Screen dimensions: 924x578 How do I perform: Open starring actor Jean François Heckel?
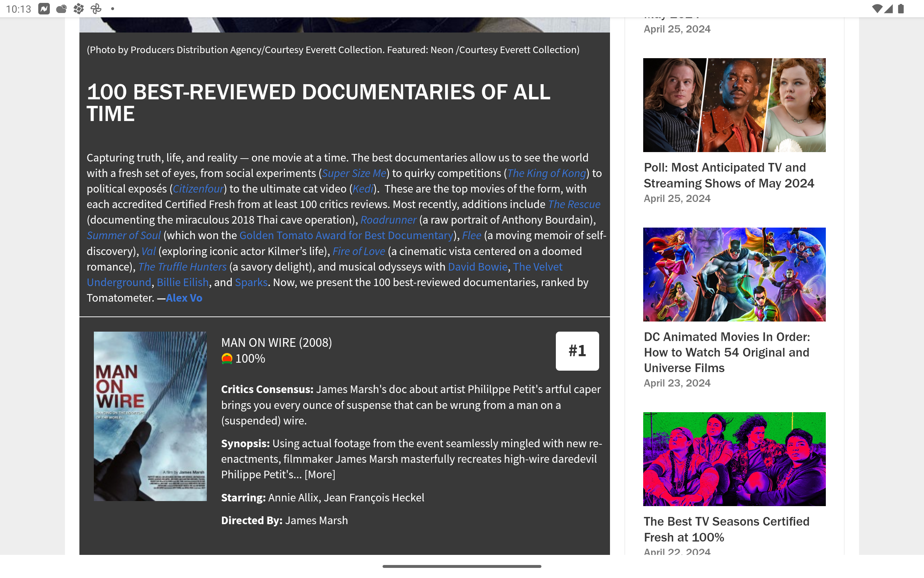[374, 498]
